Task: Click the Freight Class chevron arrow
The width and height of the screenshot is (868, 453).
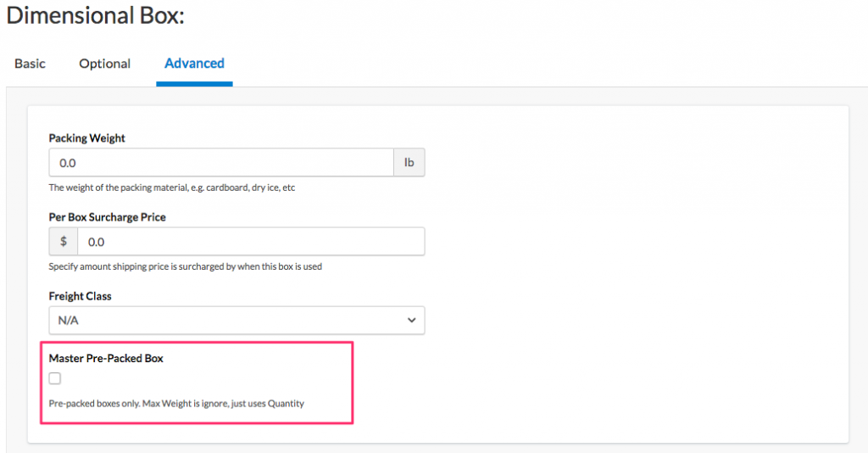Action: (x=412, y=321)
